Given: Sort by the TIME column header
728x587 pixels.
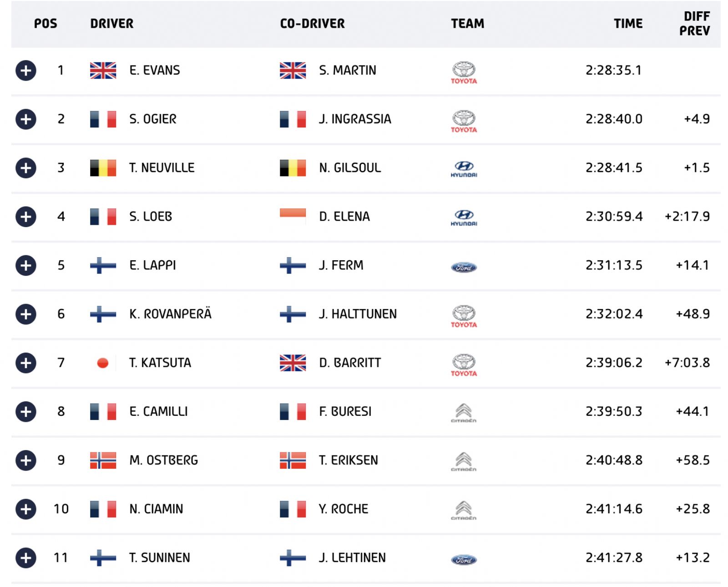Looking at the screenshot, I should pyautogui.click(x=628, y=24).
